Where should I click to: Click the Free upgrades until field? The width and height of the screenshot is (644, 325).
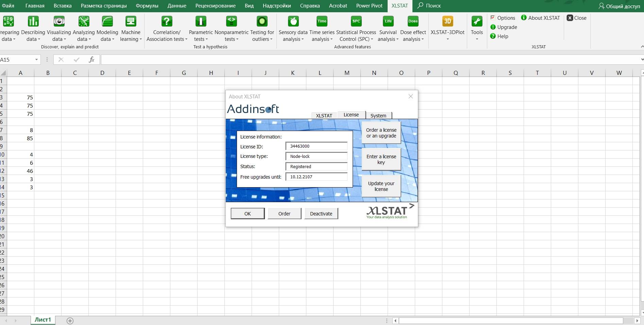tap(317, 177)
